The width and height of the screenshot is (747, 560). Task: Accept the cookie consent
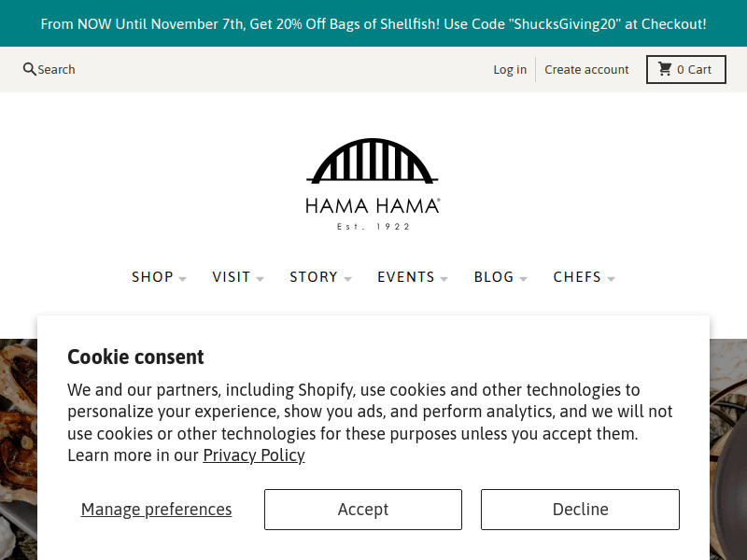pyautogui.click(x=363, y=510)
